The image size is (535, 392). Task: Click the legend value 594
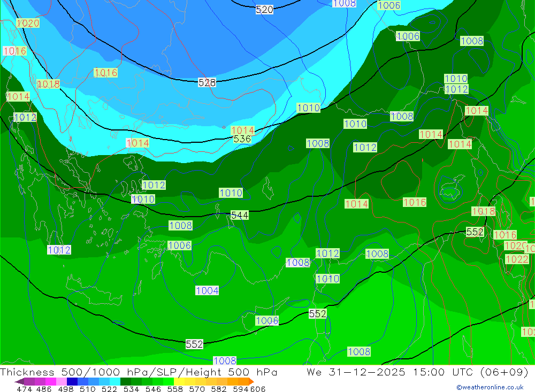(x=241, y=389)
